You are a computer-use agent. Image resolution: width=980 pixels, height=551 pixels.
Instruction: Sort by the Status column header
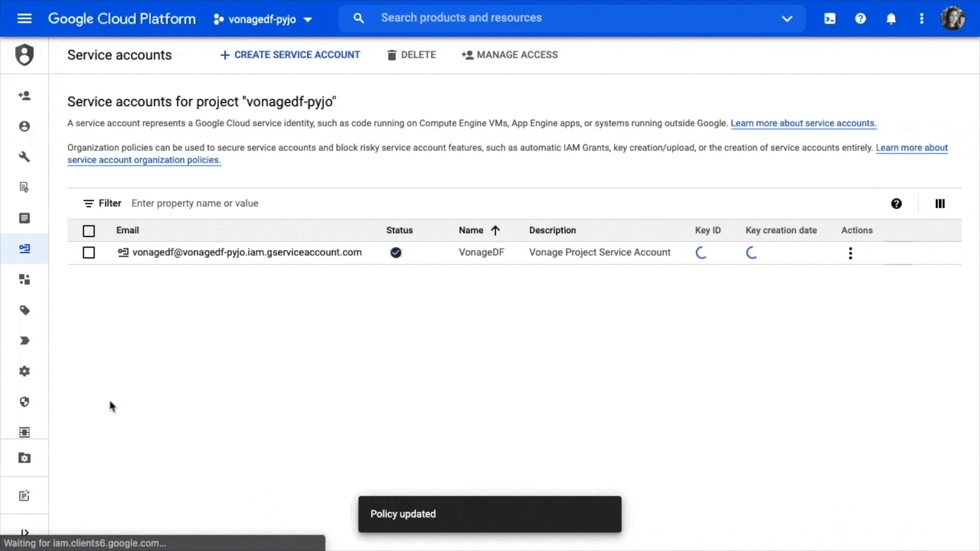pos(399,231)
